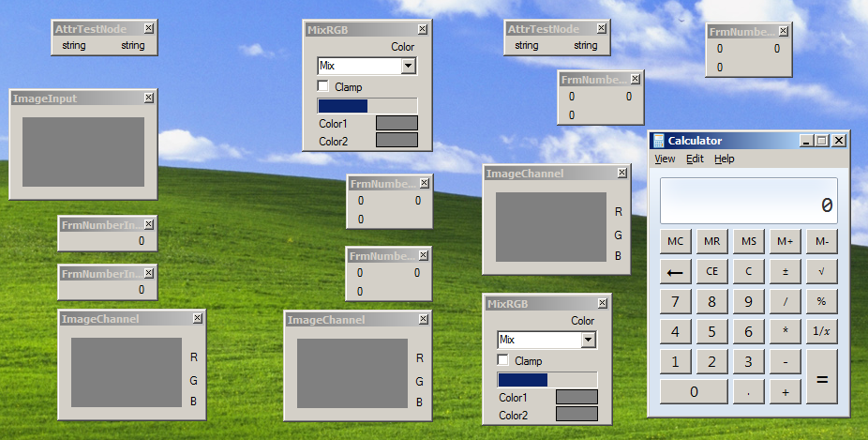
Task: Click the divide key in Calculator
Action: pos(785,301)
